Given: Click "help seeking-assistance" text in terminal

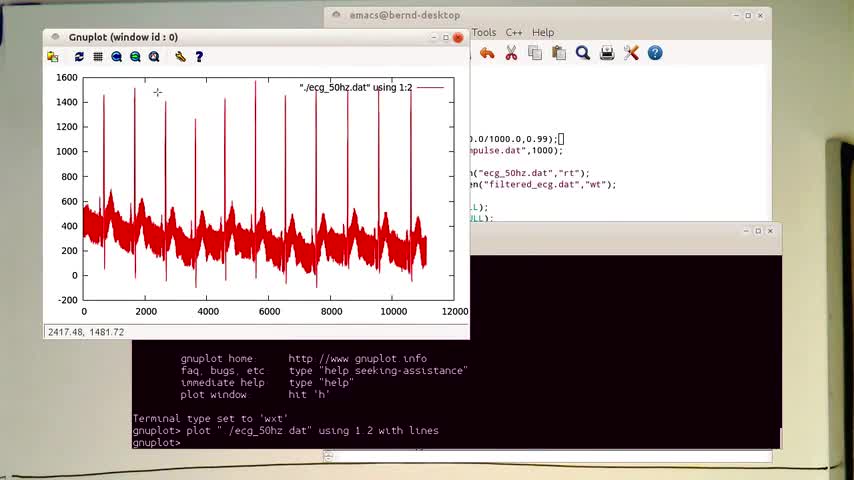Looking at the screenshot, I should (395, 370).
